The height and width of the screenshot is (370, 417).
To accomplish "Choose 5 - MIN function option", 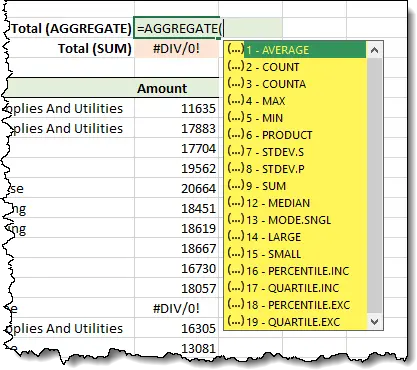I will [x=296, y=118].
